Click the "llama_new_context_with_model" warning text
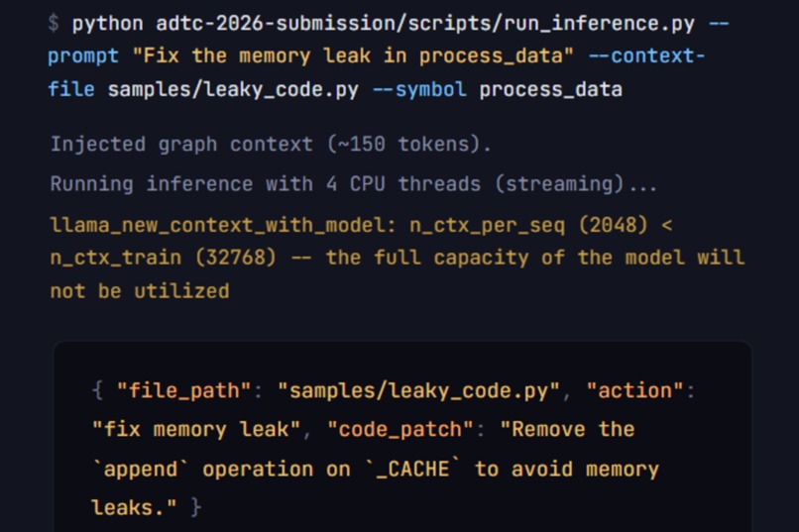The width and height of the screenshot is (799, 532). click(222, 225)
